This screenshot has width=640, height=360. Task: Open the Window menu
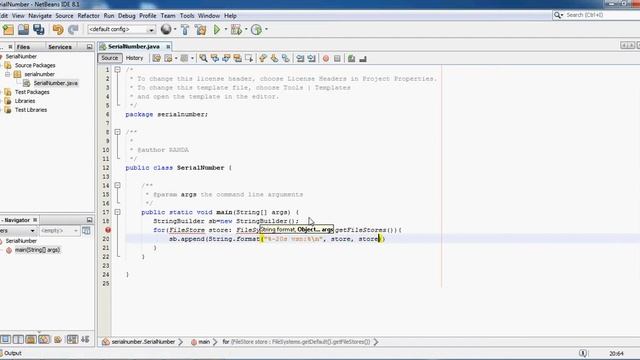tap(209, 16)
